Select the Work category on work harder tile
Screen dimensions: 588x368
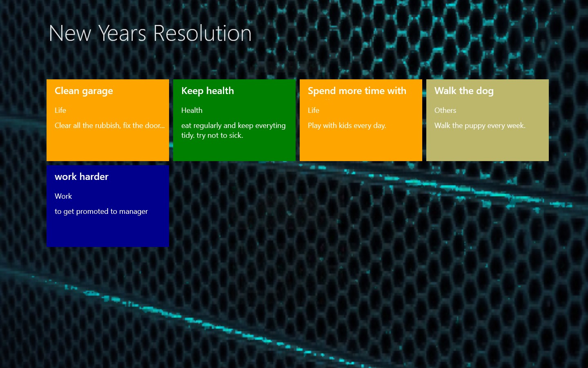pos(63,196)
